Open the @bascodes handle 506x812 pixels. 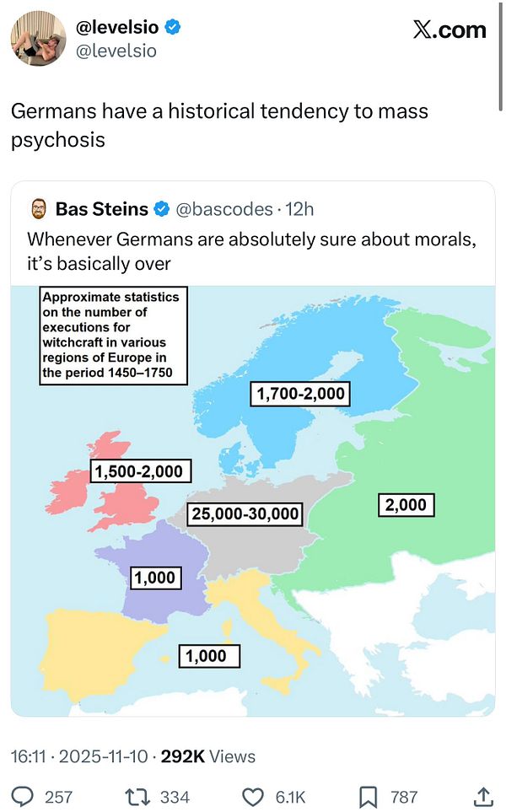pos(225,208)
